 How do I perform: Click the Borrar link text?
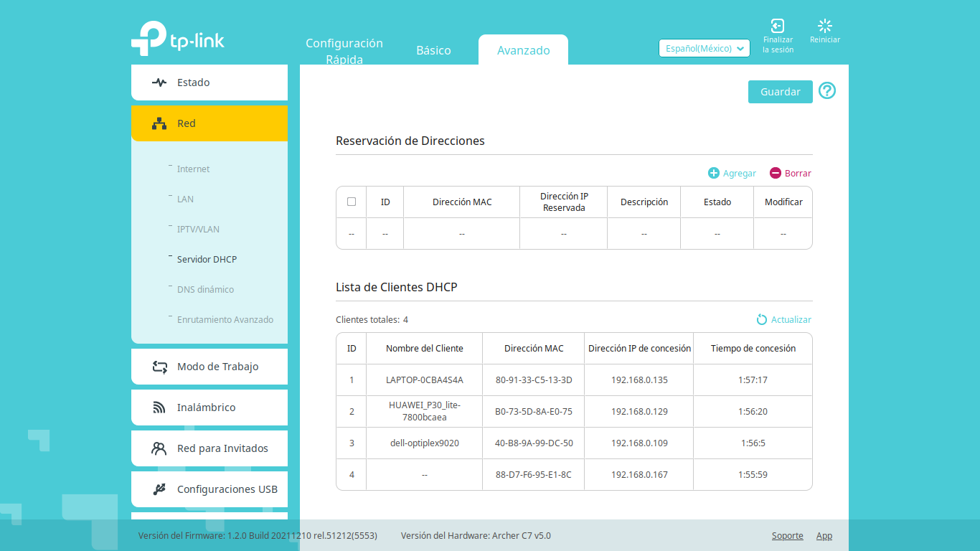(798, 173)
